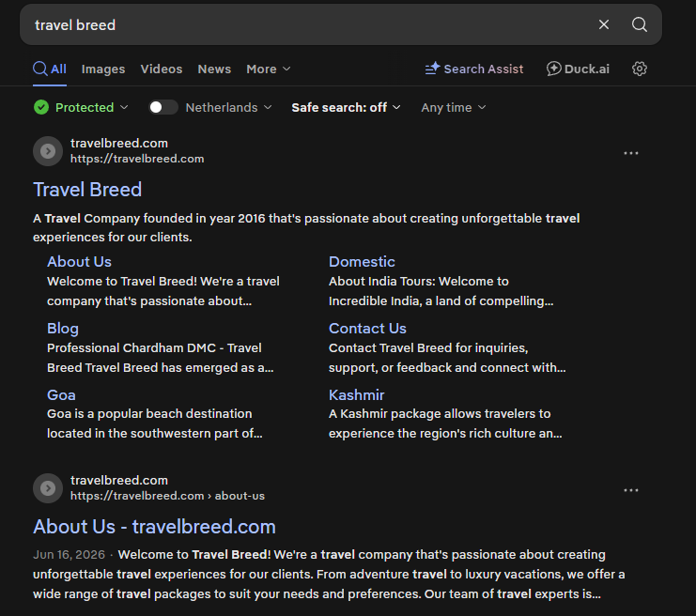Image resolution: width=696 pixels, height=616 pixels.
Task: Click the favicon of first travelbreed.com result
Action: (x=48, y=151)
